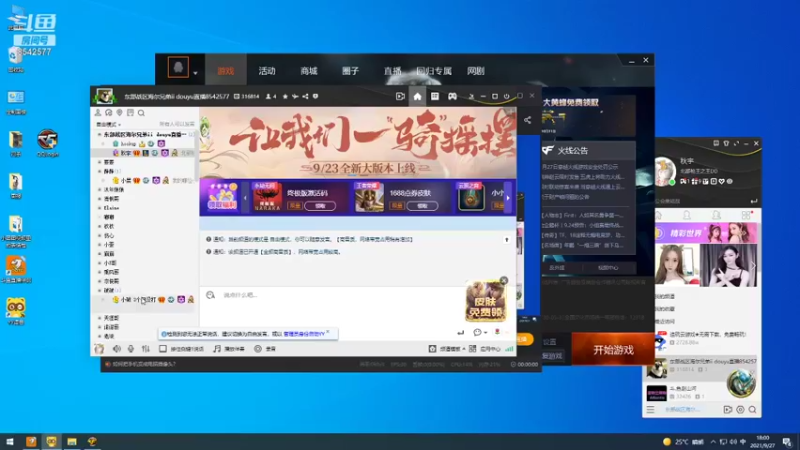
Task: Dismiss the notification tooltip with its X
Action: click(328, 332)
